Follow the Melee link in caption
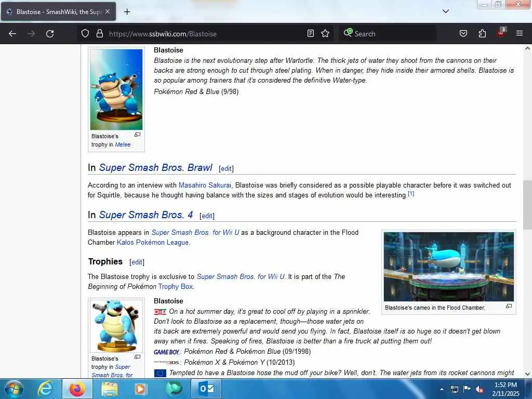 123,144
